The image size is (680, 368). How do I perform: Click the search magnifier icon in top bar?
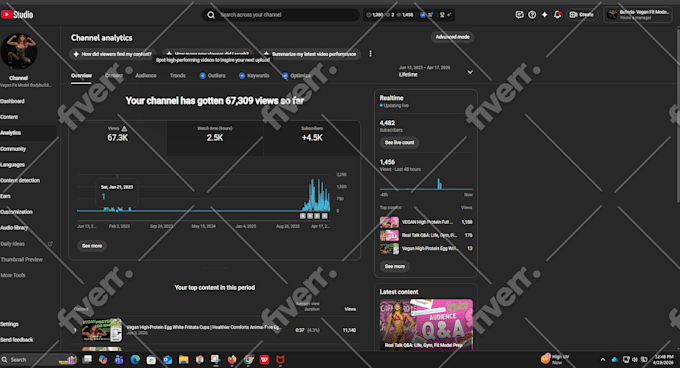click(x=211, y=15)
